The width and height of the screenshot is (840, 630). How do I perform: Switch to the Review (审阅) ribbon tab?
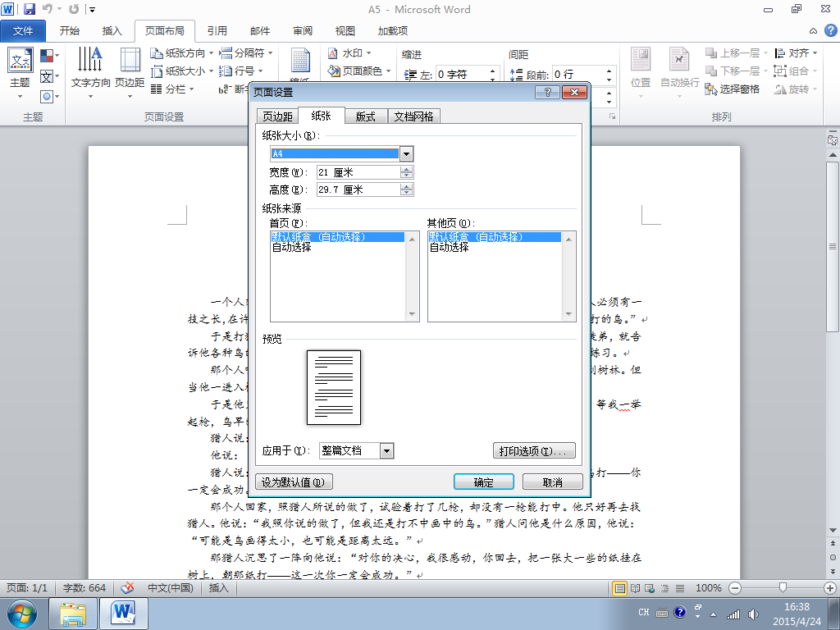click(x=303, y=30)
